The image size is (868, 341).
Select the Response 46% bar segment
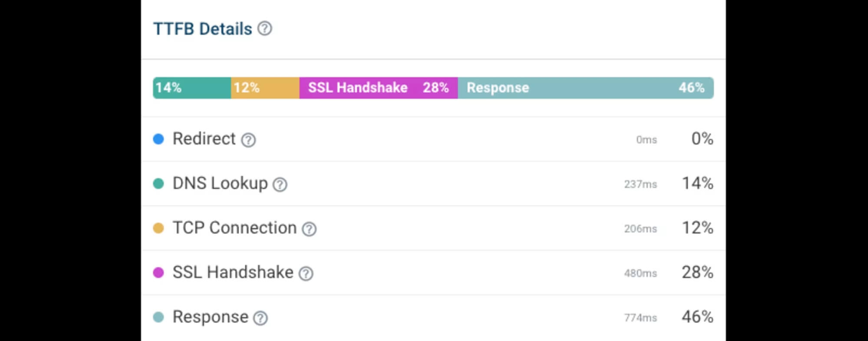[586, 88]
